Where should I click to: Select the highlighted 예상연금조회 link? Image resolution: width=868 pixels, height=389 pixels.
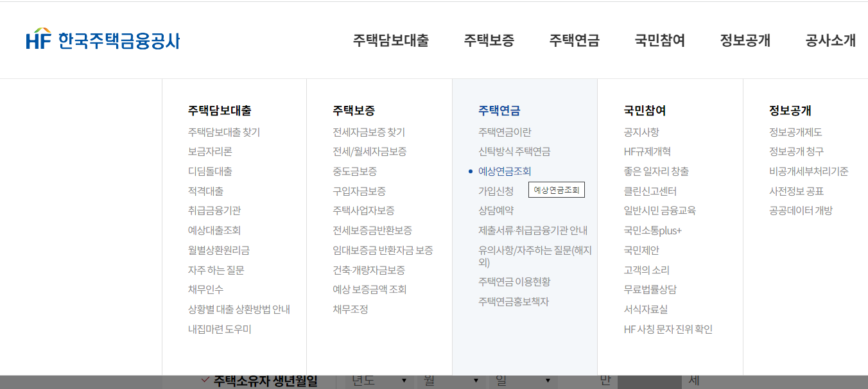tap(505, 171)
